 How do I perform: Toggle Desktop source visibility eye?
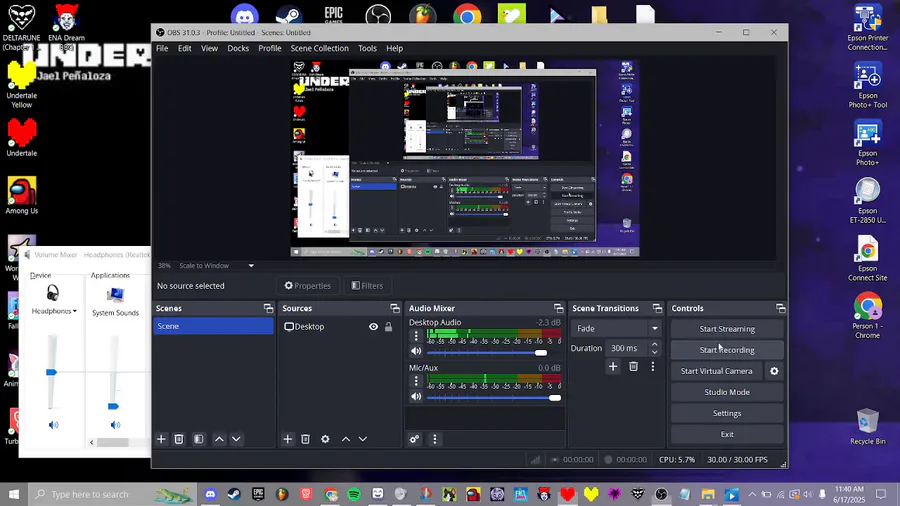pos(373,326)
